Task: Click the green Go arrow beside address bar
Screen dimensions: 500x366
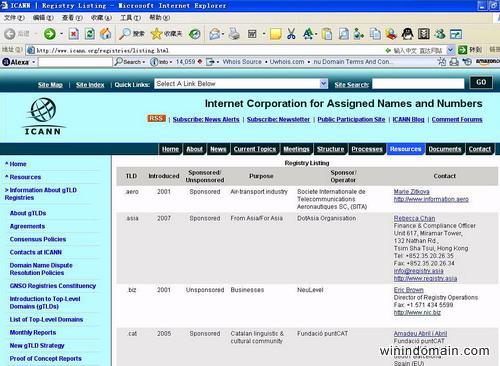Action: click(x=462, y=50)
